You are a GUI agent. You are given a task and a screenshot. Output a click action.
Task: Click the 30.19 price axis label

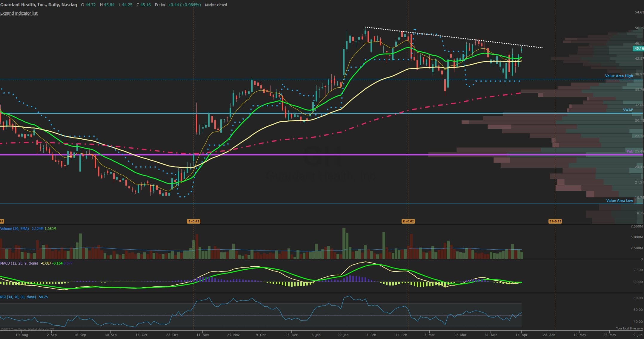pyautogui.click(x=639, y=120)
